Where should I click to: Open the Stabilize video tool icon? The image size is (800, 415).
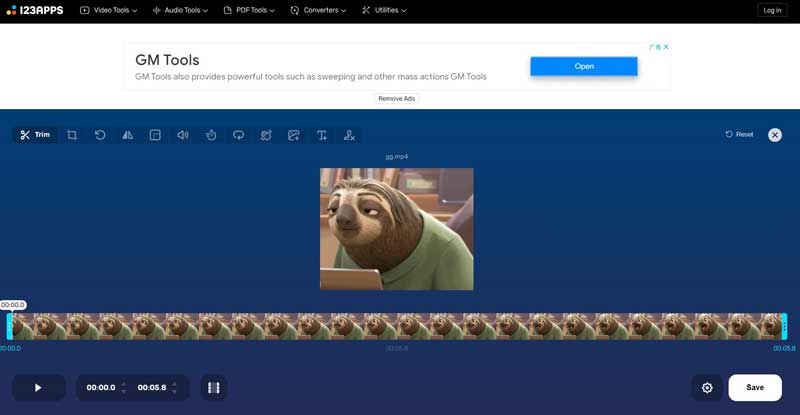266,135
